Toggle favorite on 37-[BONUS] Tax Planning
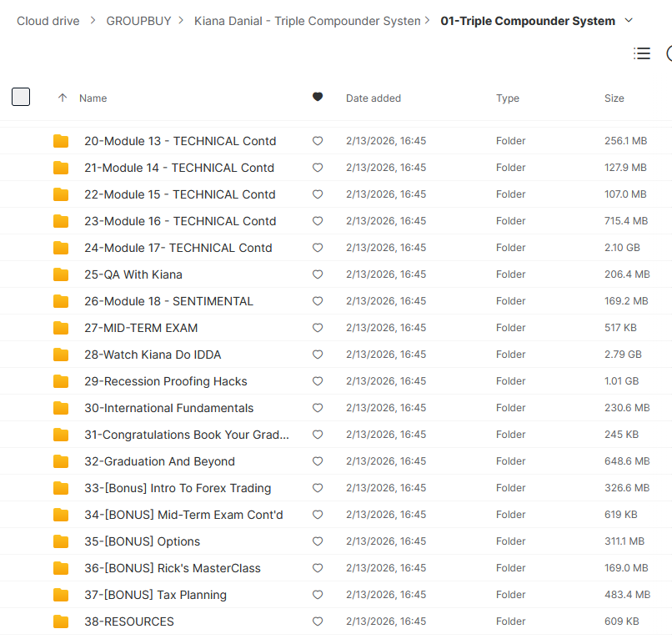Viewport: 672px width, 639px height. tap(318, 596)
